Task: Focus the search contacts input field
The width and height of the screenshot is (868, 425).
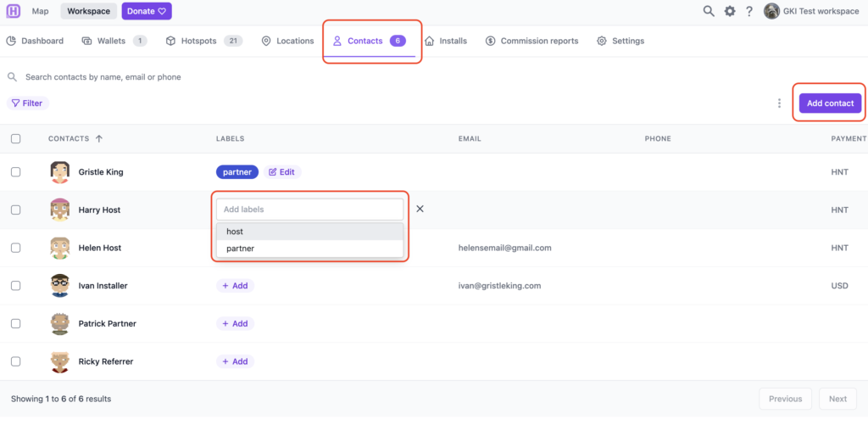Action: 170,77
